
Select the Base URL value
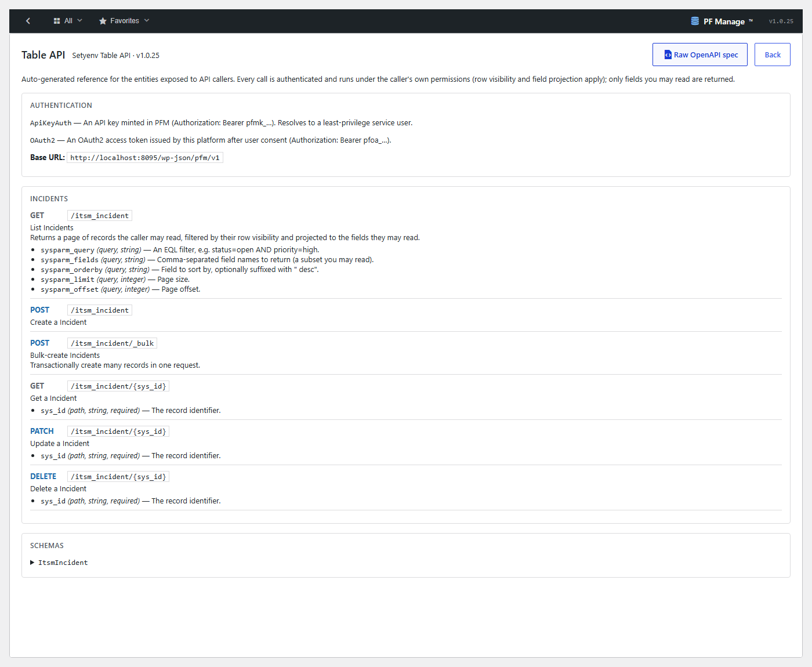(x=145, y=158)
